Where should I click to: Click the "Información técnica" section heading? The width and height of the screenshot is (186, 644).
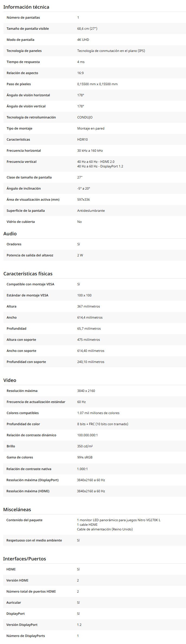(x=26, y=7)
